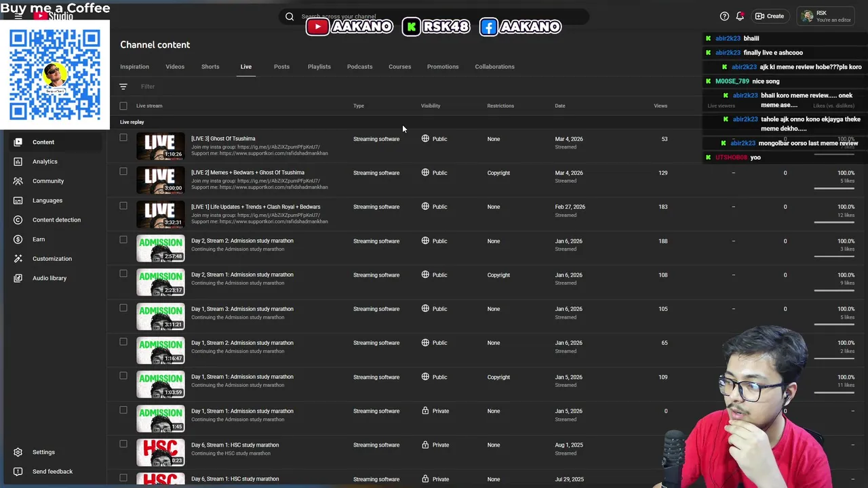
Task: Open Content detection in sidebar
Action: click(56, 220)
